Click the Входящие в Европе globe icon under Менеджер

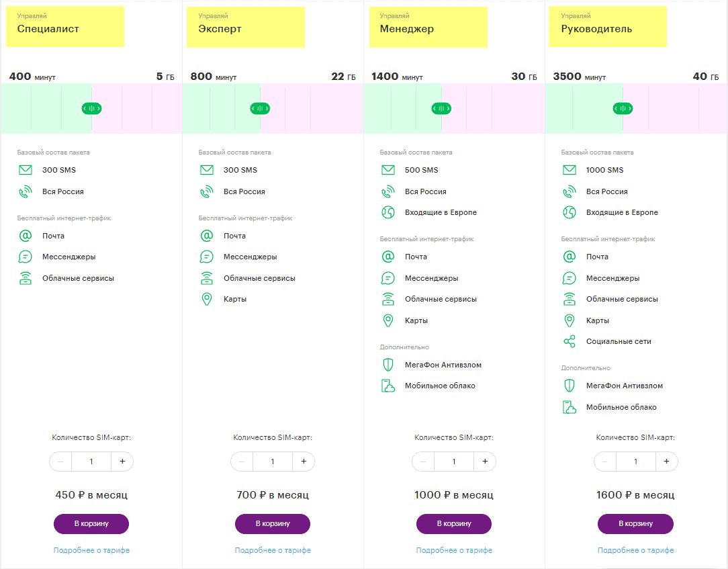(388, 212)
